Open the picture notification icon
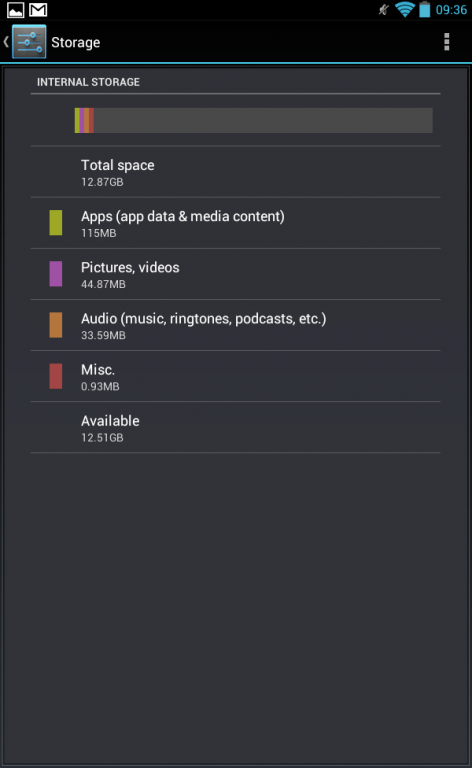Image resolution: width=472 pixels, height=768 pixels. click(16, 10)
